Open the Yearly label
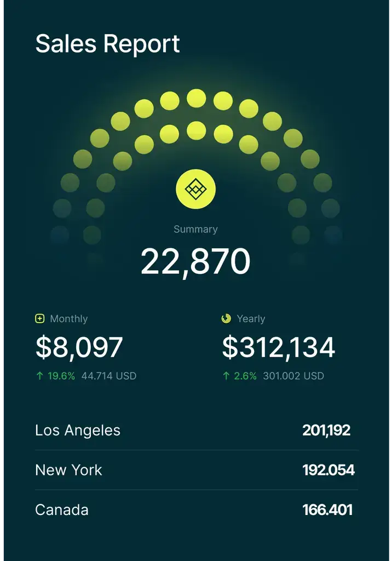 coord(251,319)
